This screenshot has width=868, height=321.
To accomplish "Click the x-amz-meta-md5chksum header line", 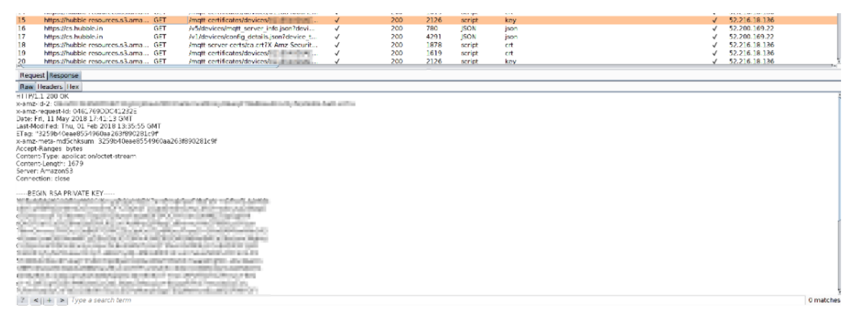I will [x=116, y=140].
